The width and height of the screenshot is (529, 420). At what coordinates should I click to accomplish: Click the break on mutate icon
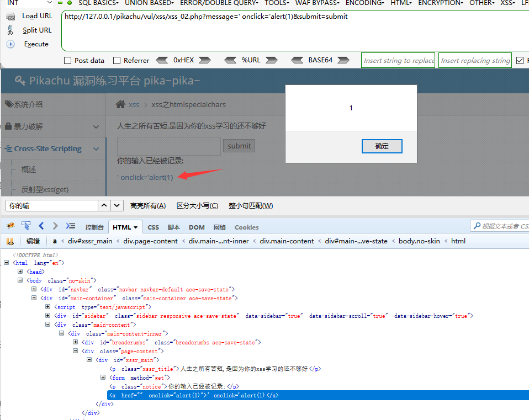(10, 241)
